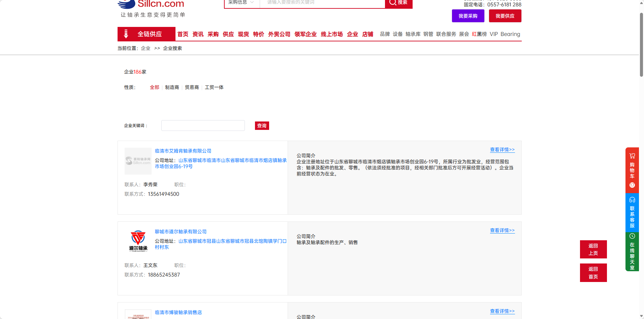Viewport: 644px width, 319px height.
Task: Click 道尔轴承 company logo thumbnail
Action: [138, 241]
